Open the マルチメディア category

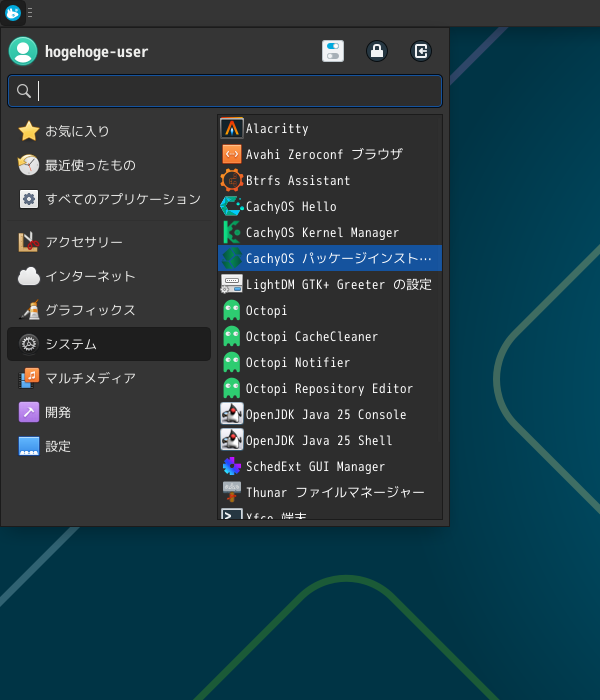[x=109, y=378]
